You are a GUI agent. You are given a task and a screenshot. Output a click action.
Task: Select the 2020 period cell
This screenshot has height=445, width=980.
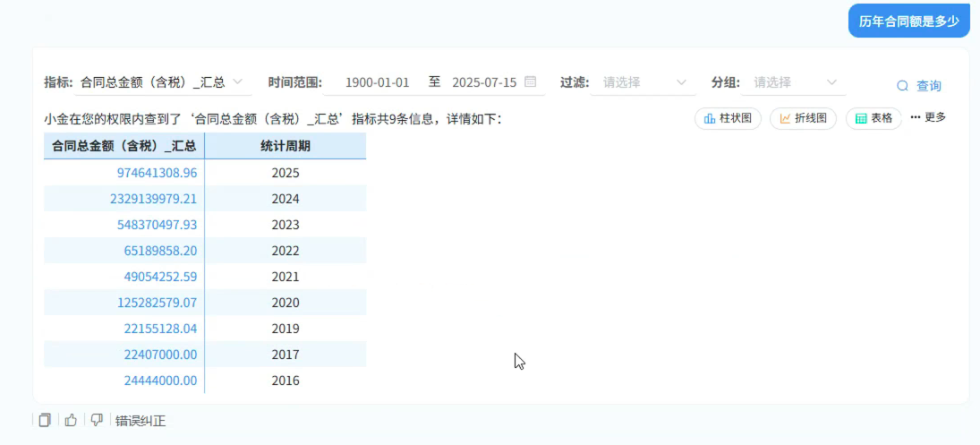point(285,303)
